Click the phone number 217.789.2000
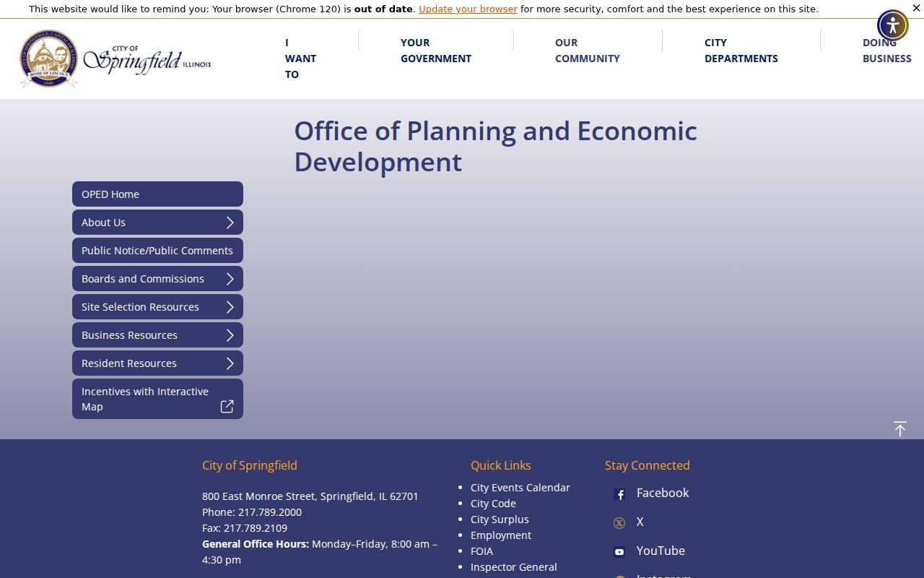 270,512
